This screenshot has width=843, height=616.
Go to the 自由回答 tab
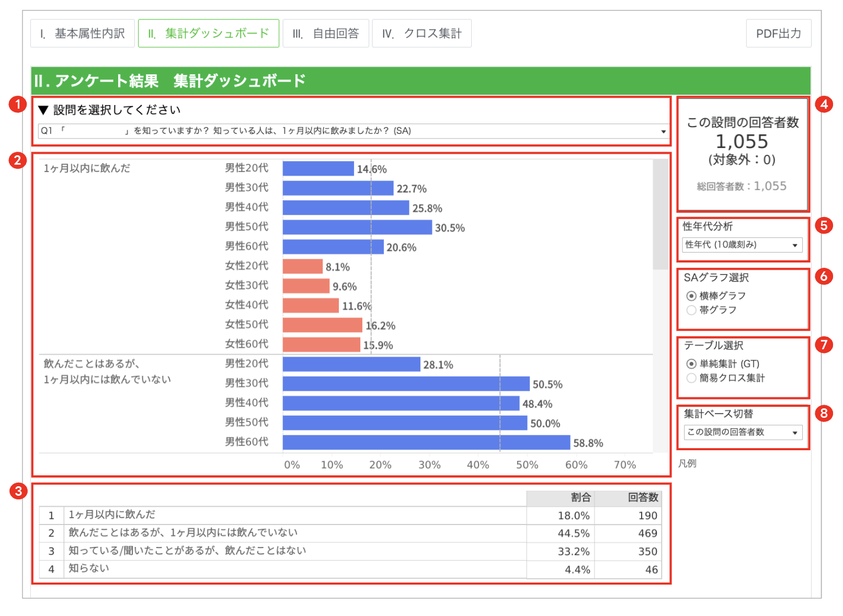(x=326, y=33)
